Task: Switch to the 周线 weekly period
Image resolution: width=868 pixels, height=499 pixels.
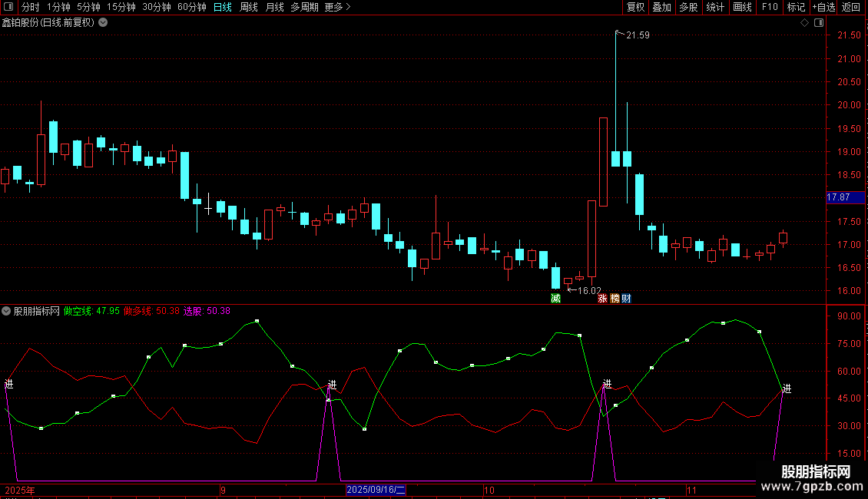Action: [x=249, y=7]
